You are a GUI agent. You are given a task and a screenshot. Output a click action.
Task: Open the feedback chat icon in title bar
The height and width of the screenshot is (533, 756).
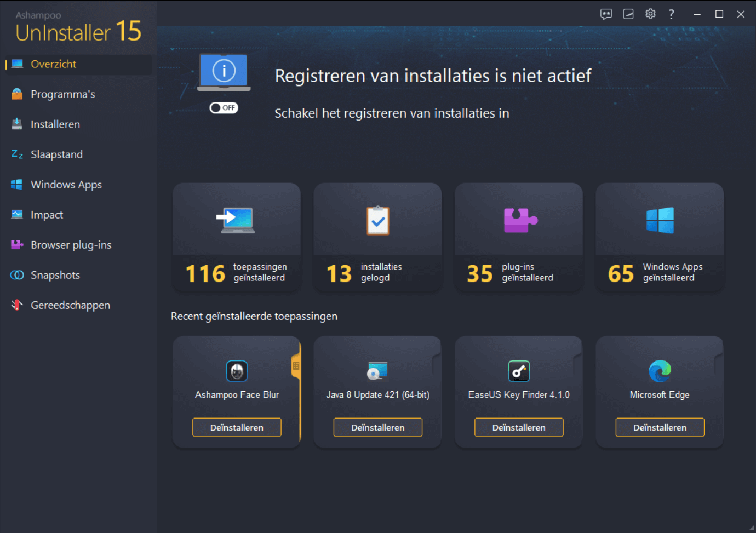606,14
